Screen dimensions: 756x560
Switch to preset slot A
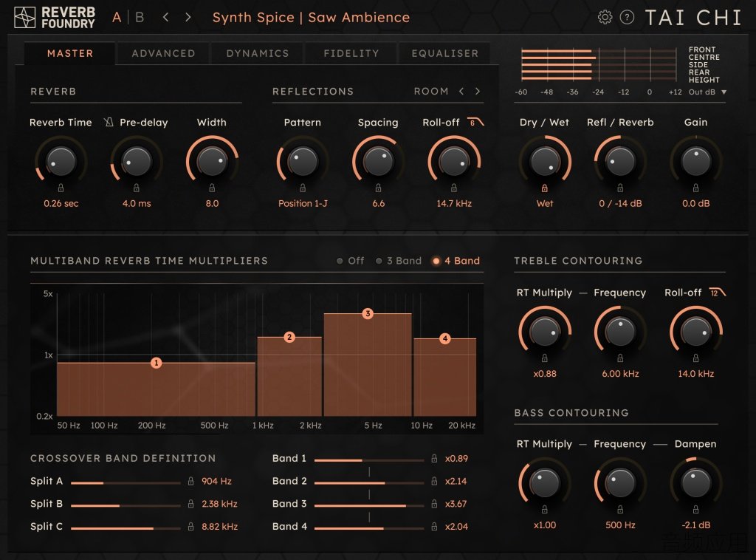pos(116,18)
